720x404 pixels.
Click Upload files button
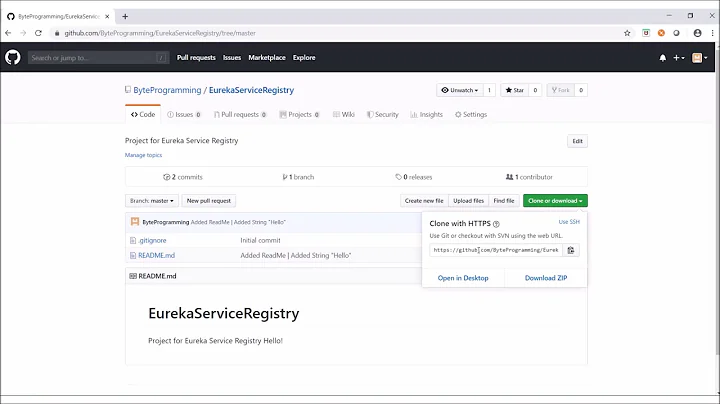(468, 201)
